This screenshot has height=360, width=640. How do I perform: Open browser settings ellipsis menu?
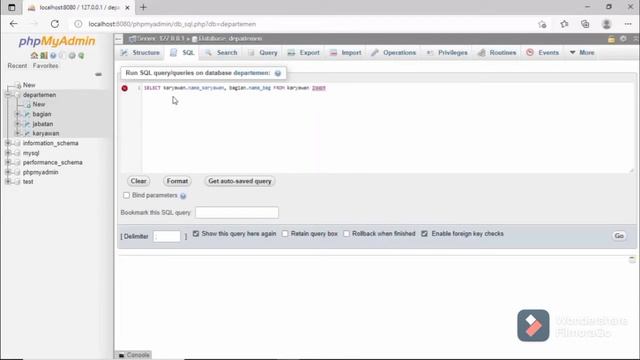[x=628, y=24]
